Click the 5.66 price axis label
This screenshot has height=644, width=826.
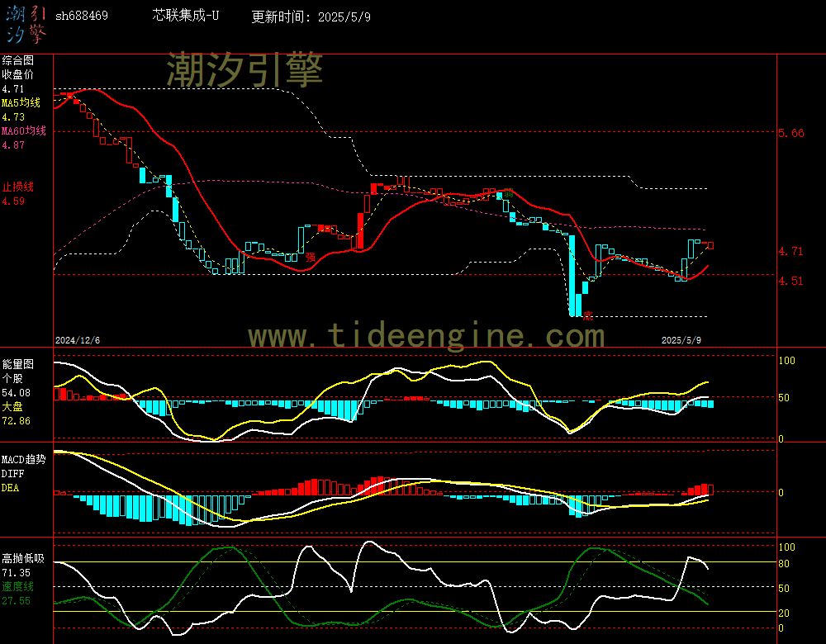pyautogui.click(x=791, y=133)
